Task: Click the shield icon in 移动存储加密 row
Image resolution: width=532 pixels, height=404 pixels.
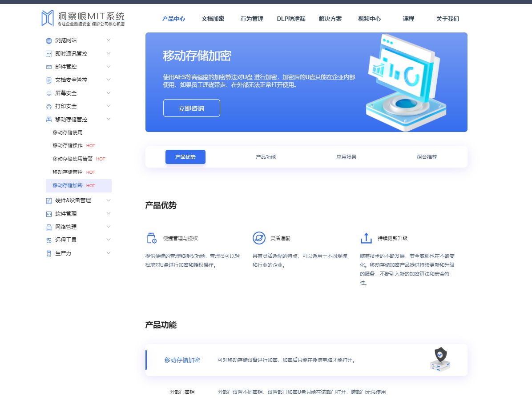Action: click(440, 359)
